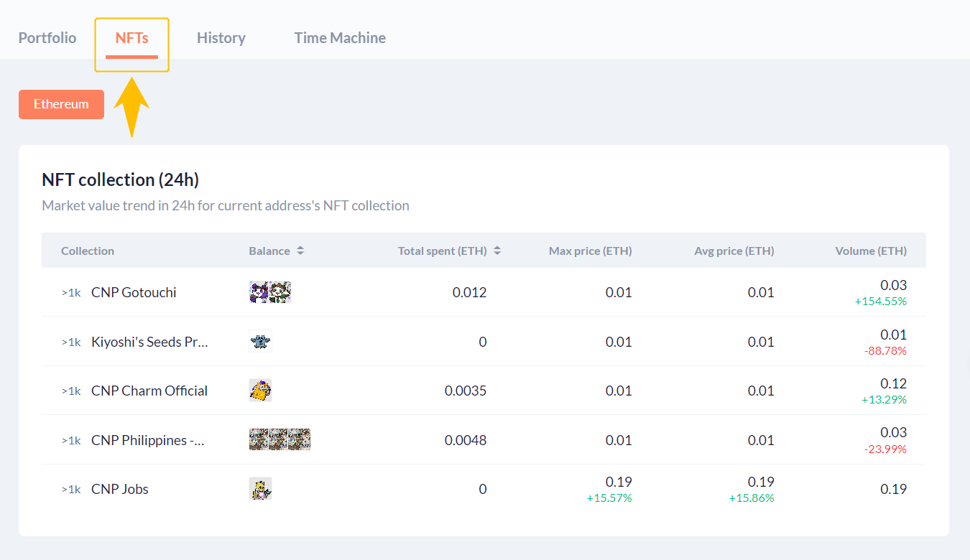Click the +15.86% avg price change

point(752,498)
